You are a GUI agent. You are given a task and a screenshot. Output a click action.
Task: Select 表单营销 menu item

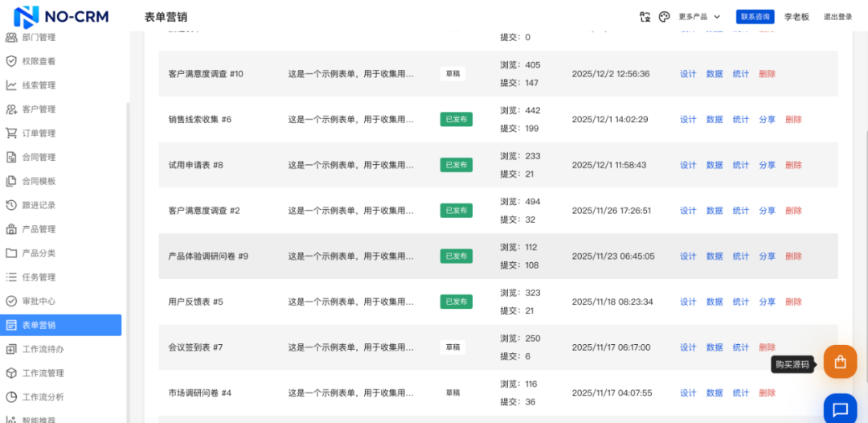click(x=61, y=325)
